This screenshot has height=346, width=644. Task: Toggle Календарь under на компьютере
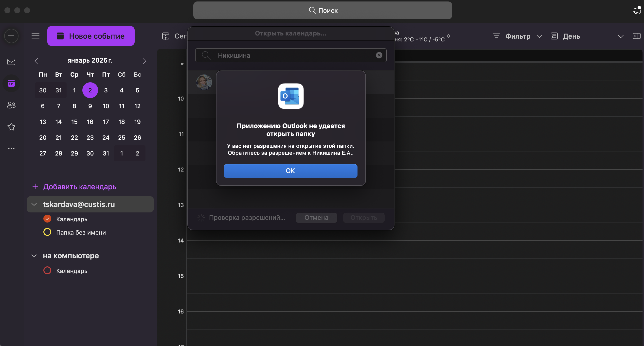(47, 271)
